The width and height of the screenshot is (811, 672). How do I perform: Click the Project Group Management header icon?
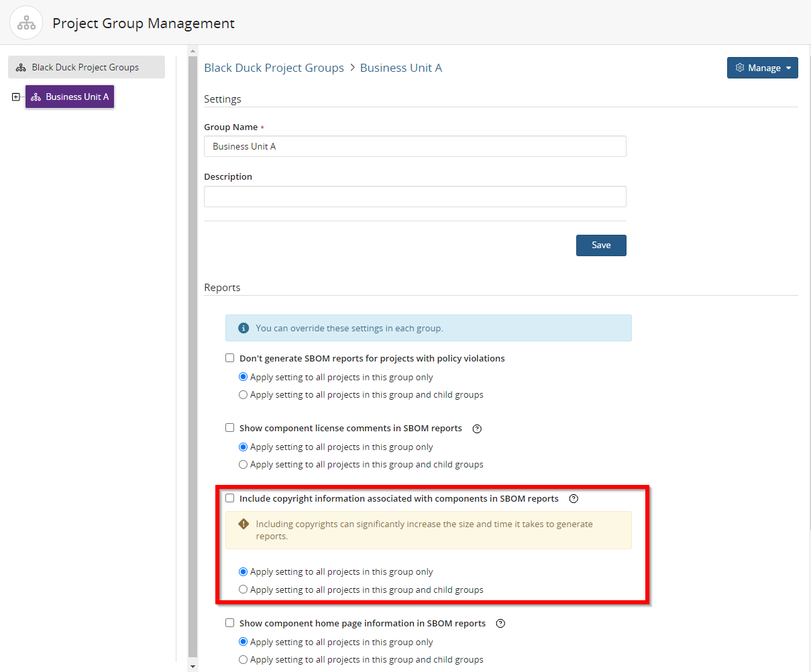pos(26,23)
